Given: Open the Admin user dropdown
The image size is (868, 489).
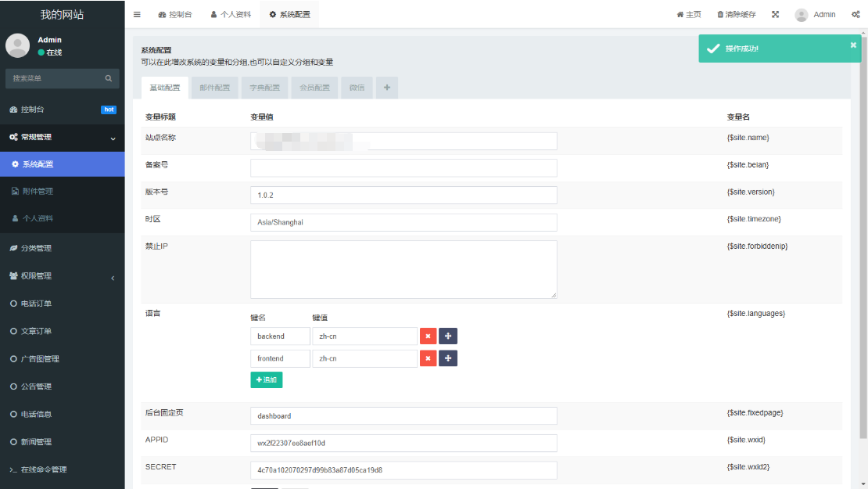Looking at the screenshot, I should point(815,15).
